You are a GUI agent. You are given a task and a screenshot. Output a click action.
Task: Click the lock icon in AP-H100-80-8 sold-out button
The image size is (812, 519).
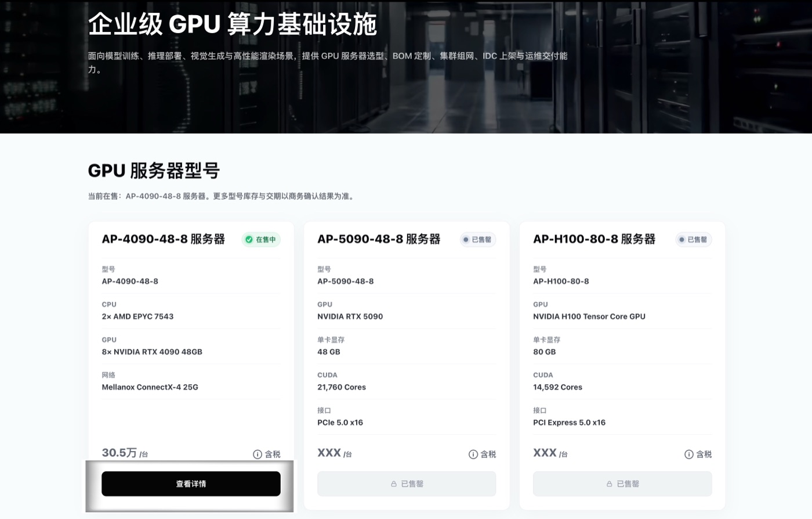coord(610,484)
